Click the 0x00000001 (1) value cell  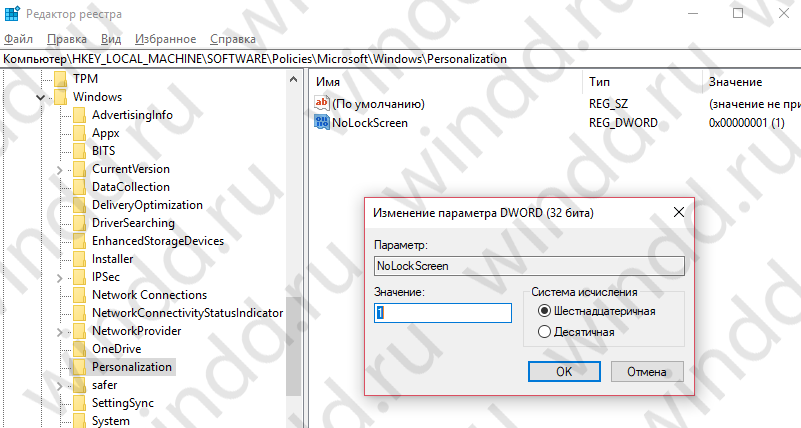point(746,123)
